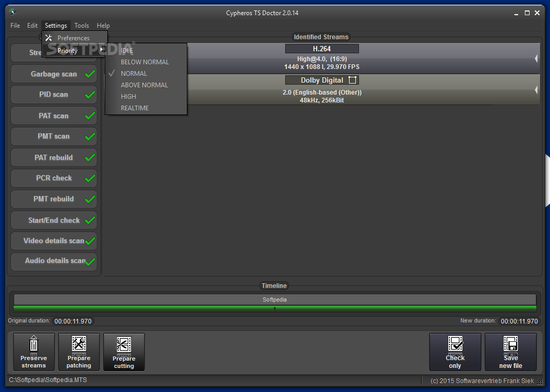Click the Timeline header label
550x392 pixels.
point(274,285)
